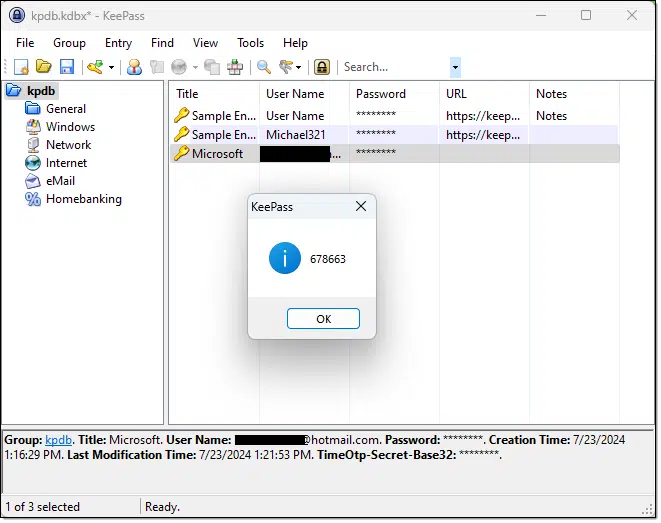Close the KeePass OTP dialog
Viewport: 661px width, 523px height.
[361, 207]
